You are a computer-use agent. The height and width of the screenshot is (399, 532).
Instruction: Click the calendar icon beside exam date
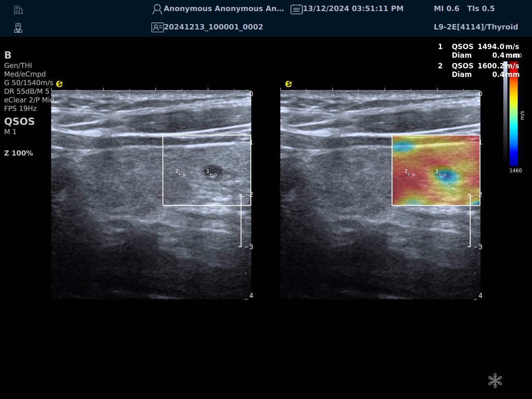pos(296,9)
